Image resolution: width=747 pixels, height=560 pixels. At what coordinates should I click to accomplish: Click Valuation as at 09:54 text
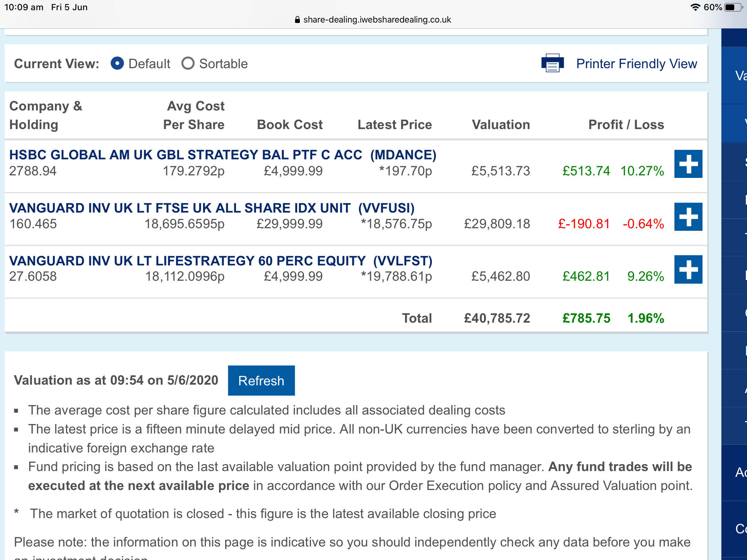(x=116, y=380)
